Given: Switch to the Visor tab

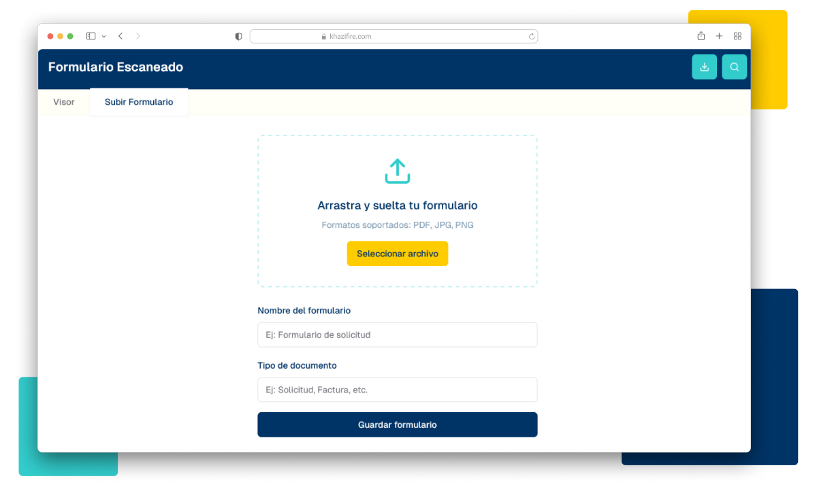Looking at the screenshot, I should point(64,102).
